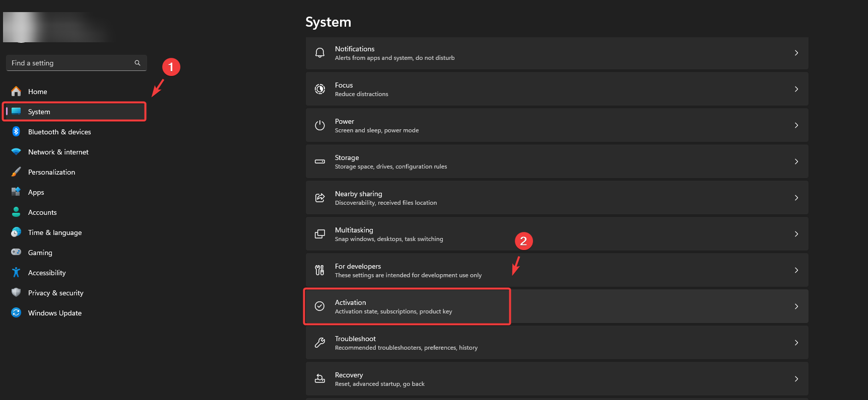Screen dimensions: 868x400
Task: Open the Activation settings entry
Action: click(393, 306)
